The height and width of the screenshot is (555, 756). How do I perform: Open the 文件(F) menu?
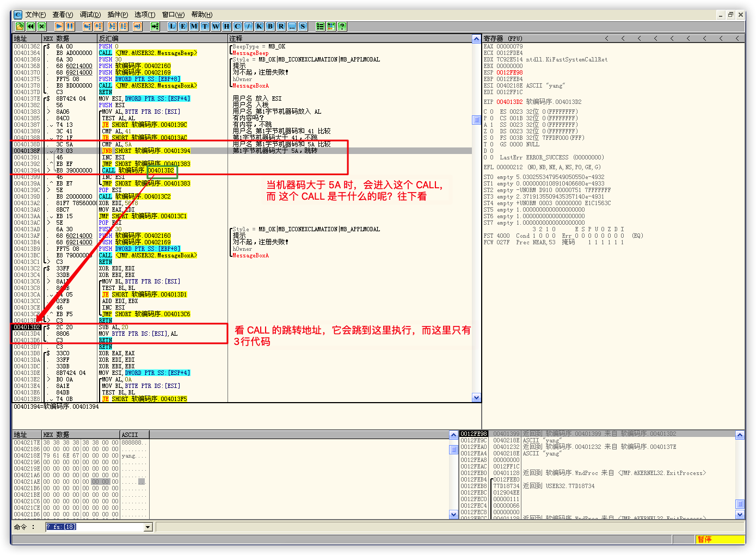pyautogui.click(x=35, y=15)
